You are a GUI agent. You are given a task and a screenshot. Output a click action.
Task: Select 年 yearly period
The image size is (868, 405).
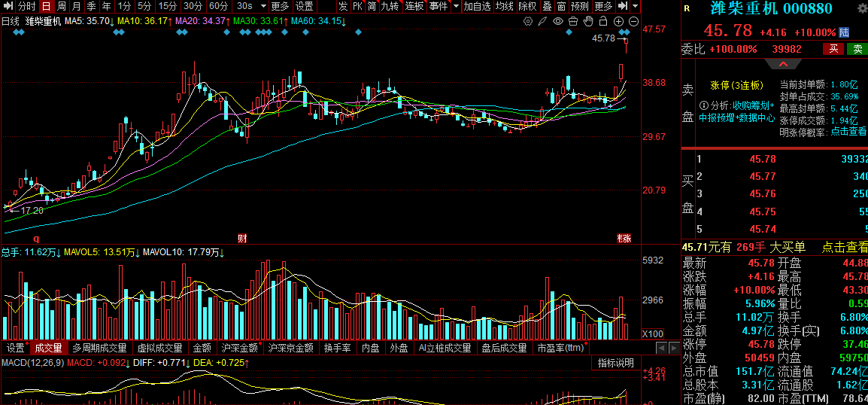click(106, 7)
